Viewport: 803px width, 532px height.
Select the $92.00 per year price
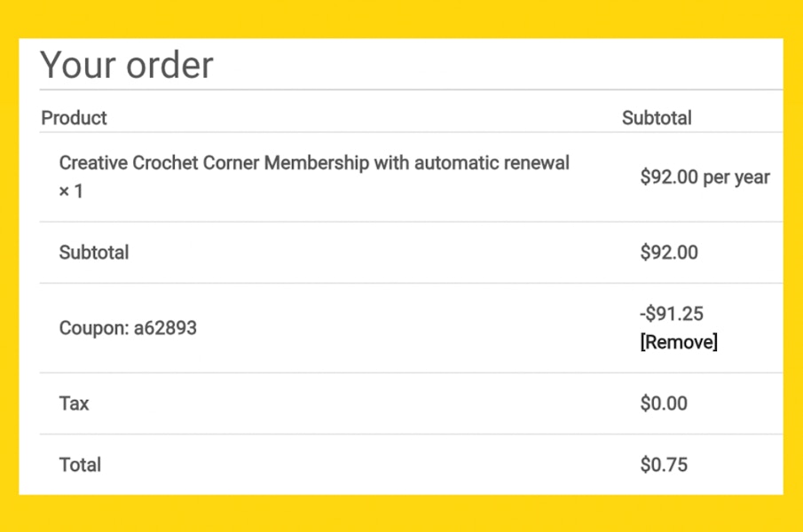(705, 177)
